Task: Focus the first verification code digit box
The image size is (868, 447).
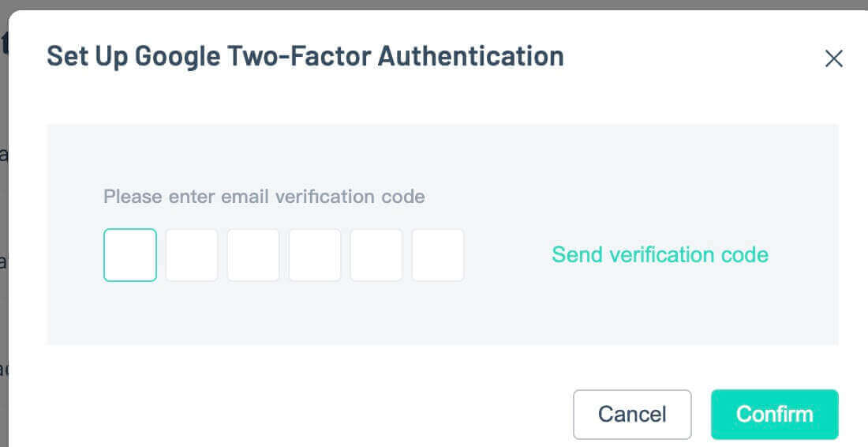Action: pos(130,255)
